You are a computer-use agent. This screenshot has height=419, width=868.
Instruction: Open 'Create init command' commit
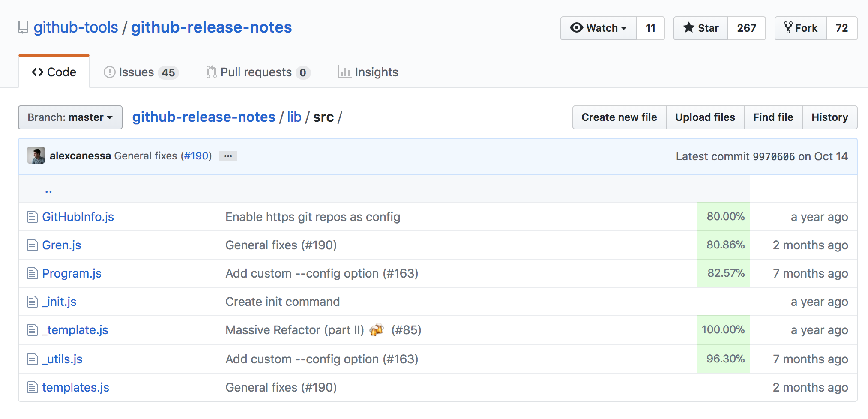point(282,302)
